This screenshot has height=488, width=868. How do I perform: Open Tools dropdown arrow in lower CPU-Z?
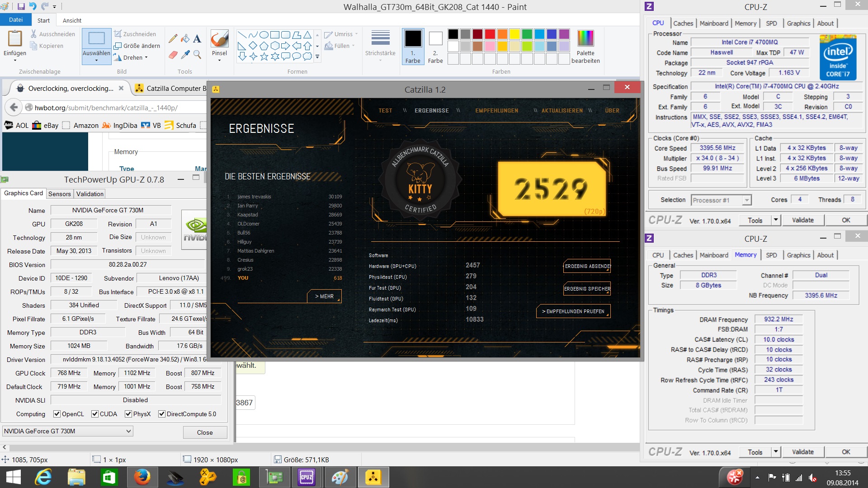776,452
